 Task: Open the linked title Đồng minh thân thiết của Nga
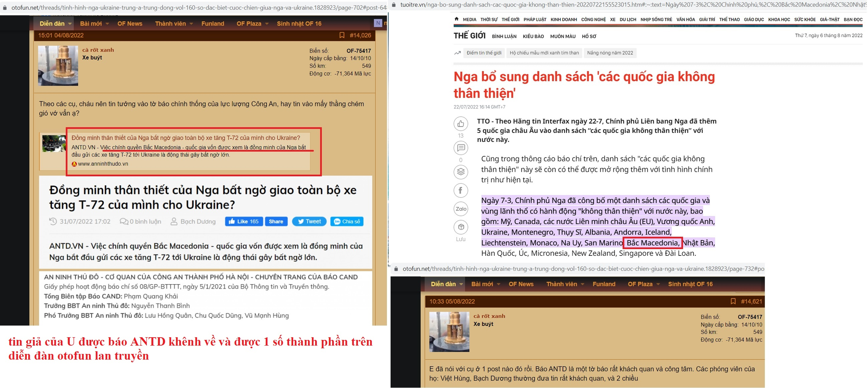[185, 138]
